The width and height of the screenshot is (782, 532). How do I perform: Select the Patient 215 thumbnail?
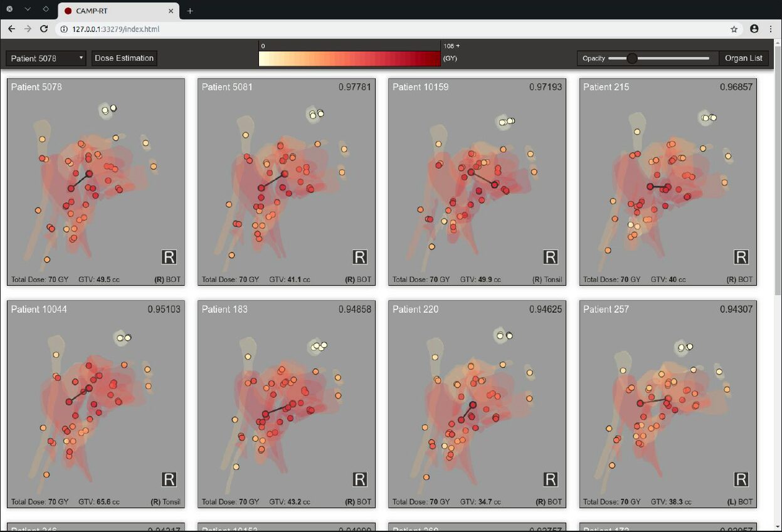(x=668, y=182)
